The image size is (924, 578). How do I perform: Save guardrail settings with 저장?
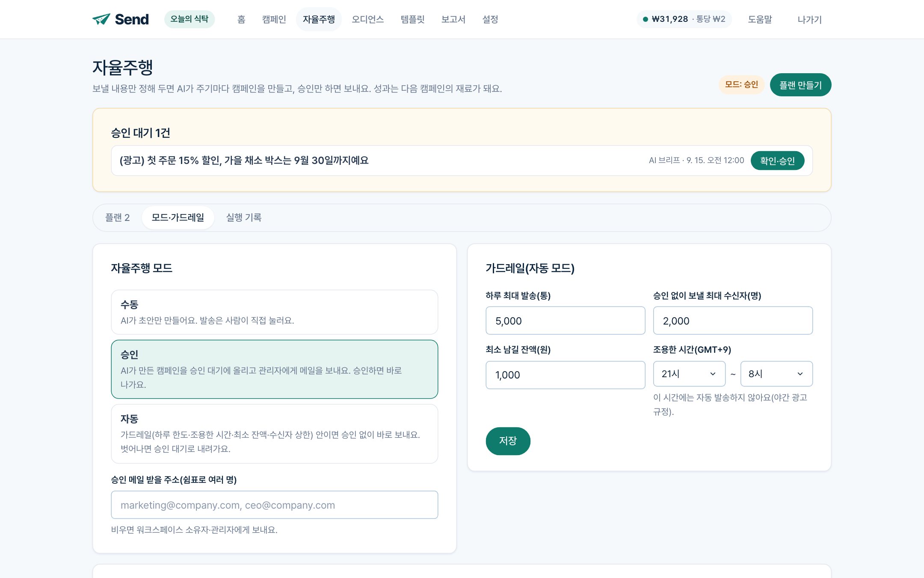(x=508, y=441)
